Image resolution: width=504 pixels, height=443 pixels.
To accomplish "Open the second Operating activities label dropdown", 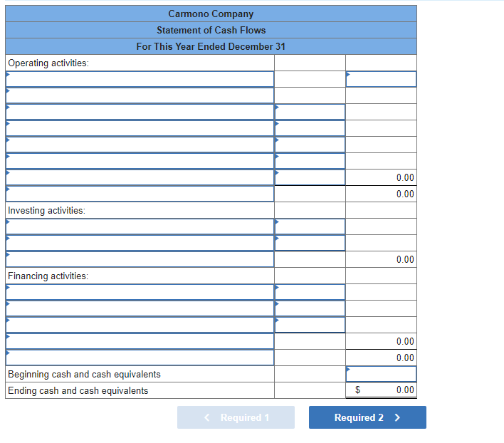I will [x=140, y=95].
